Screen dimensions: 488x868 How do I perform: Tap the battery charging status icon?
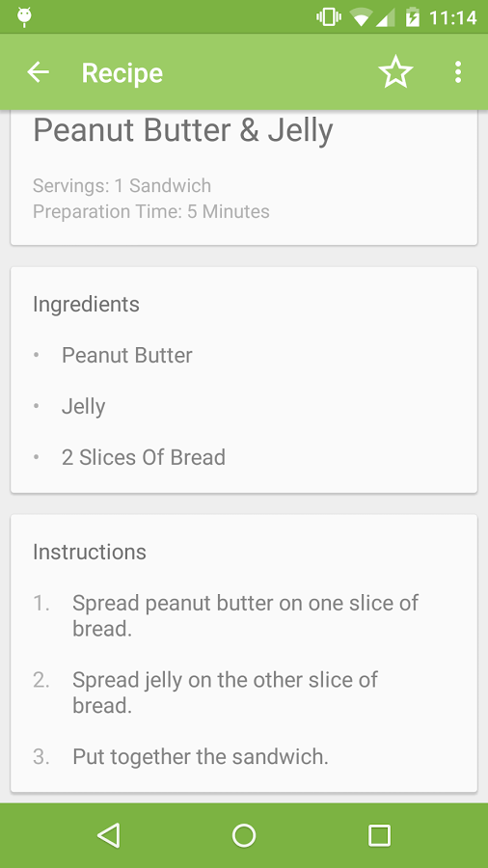[x=413, y=17]
